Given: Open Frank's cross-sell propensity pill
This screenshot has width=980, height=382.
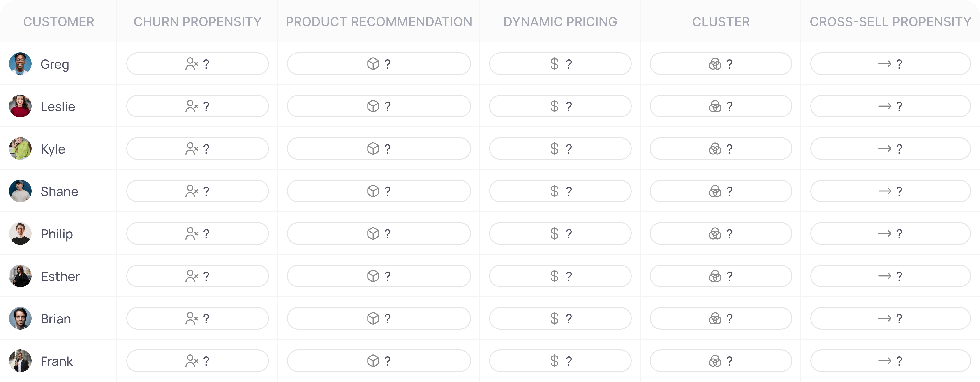Looking at the screenshot, I should 890,361.
